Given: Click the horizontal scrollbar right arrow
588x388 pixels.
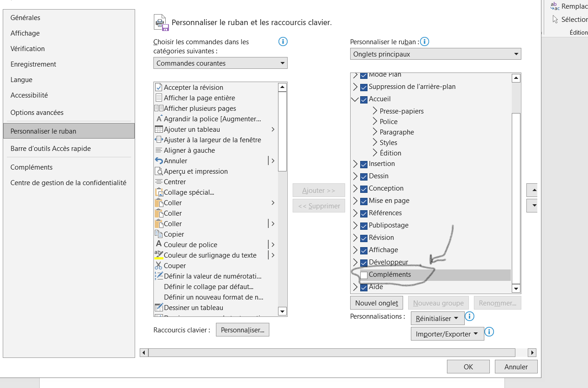Looking at the screenshot, I should pos(532,352).
